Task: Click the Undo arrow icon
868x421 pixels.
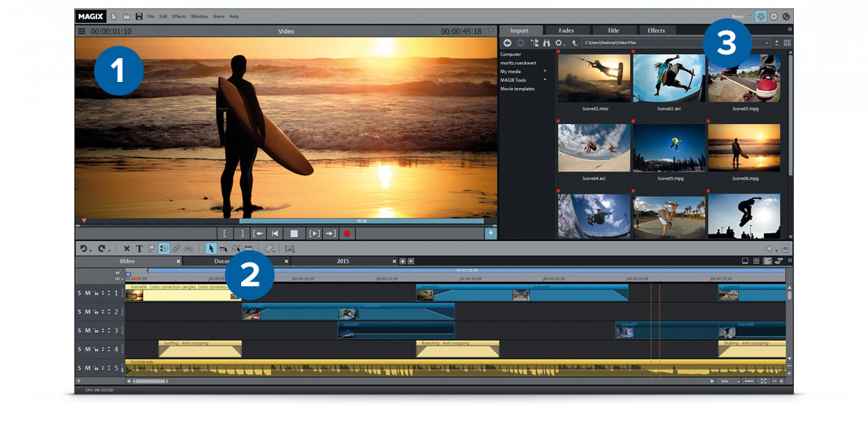Action: pos(83,249)
